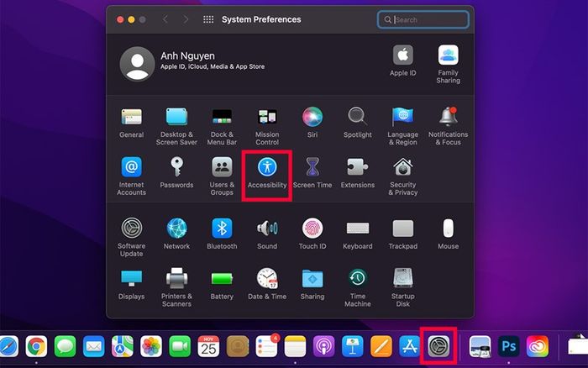Go back with the left arrow

(165, 19)
